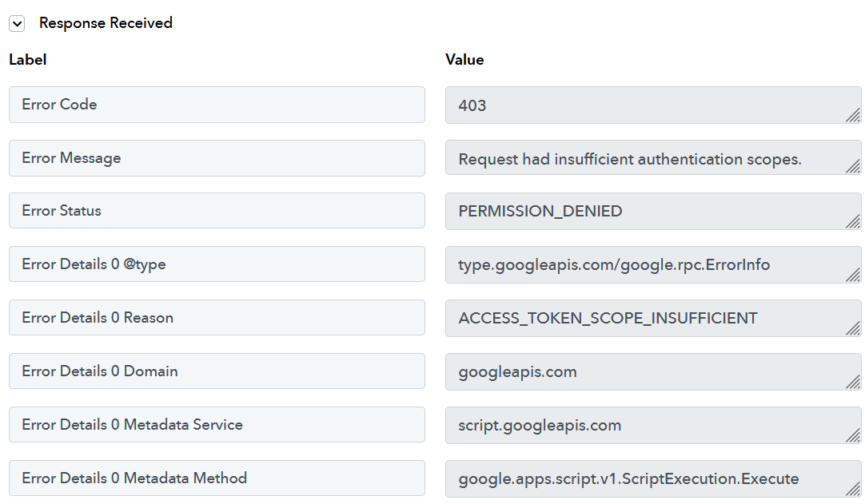Click the google.rpc.ErrorInfo value field
Image resolution: width=865 pixels, height=504 pixels.
(x=653, y=264)
